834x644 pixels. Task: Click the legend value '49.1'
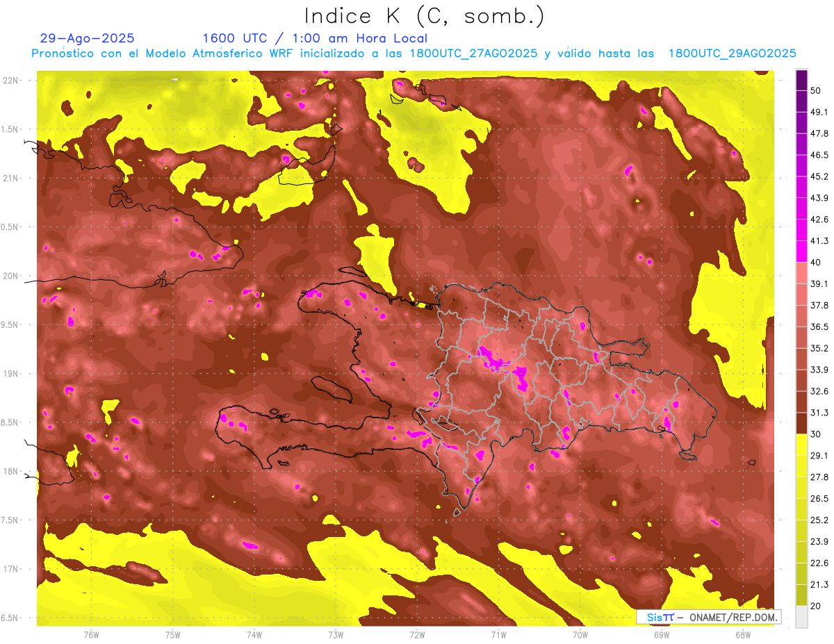(x=819, y=112)
